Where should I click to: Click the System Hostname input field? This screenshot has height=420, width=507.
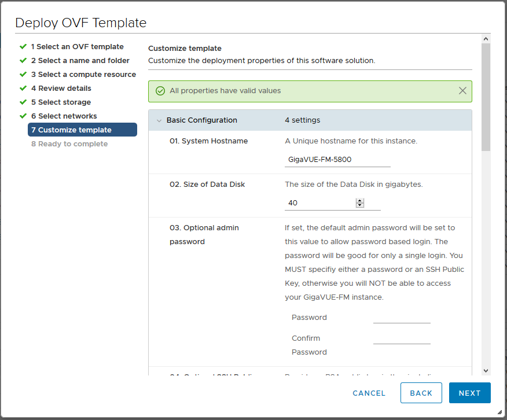coord(337,160)
